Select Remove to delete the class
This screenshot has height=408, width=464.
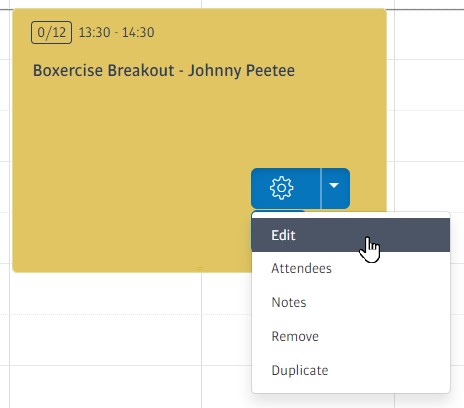pos(351,336)
